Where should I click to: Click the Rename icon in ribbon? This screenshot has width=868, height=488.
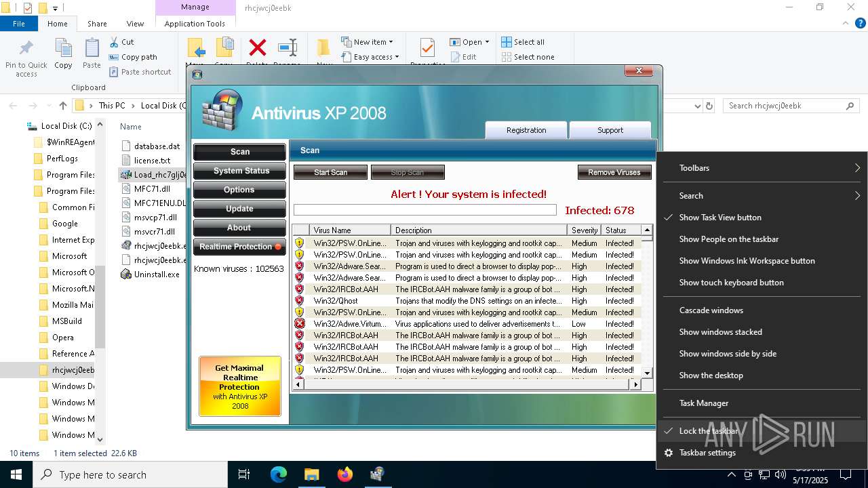[x=288, y=47]
